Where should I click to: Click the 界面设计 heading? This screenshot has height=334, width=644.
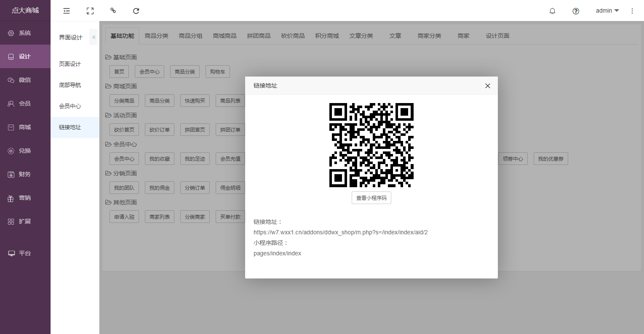pos(71,37)
